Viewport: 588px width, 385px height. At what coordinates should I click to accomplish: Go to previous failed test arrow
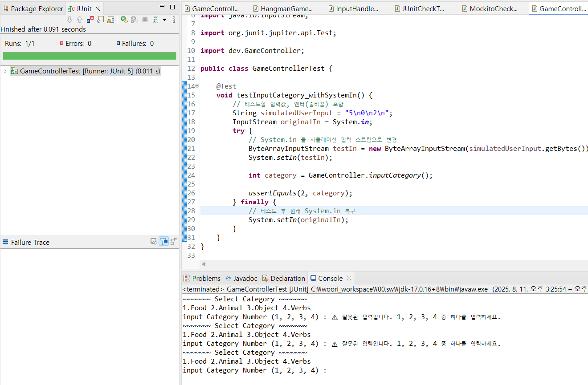click(80, 20)
